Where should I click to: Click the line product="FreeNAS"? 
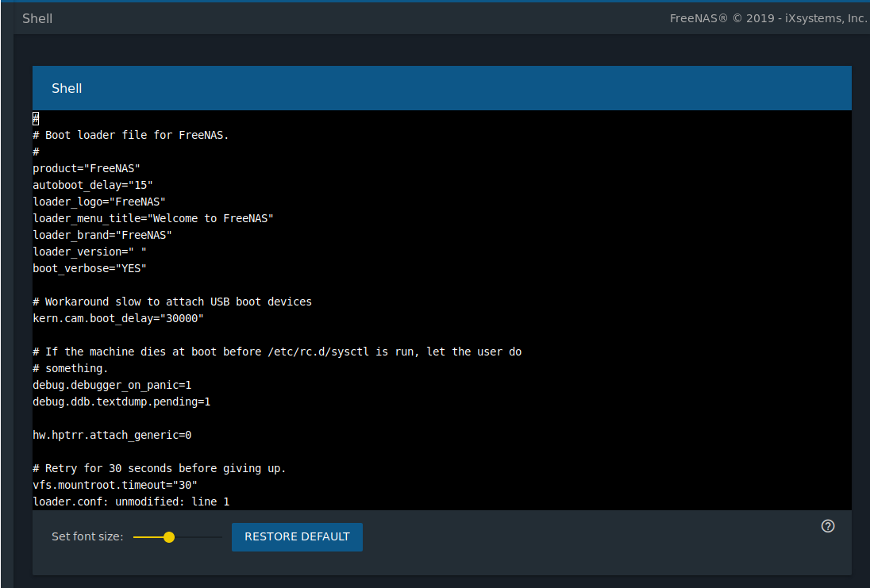87,168
